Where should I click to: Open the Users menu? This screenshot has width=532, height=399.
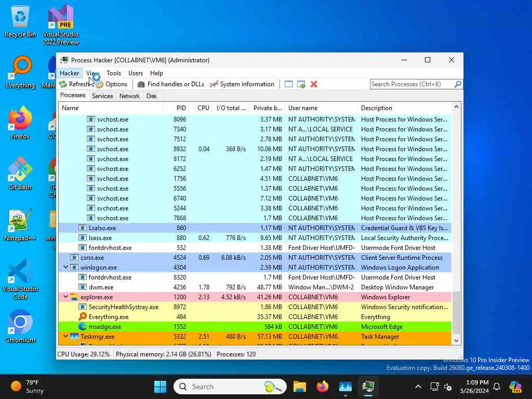point(136,73)
